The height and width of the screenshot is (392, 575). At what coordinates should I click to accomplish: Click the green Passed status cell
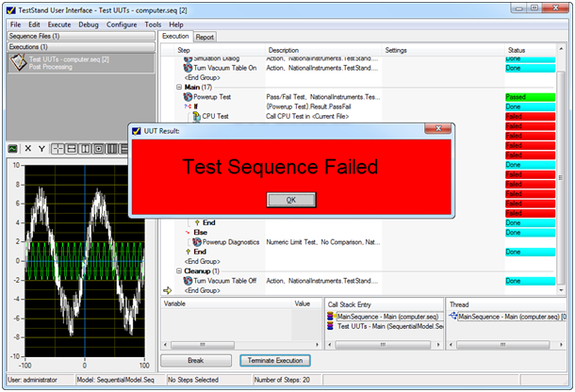tap(528, 96)
